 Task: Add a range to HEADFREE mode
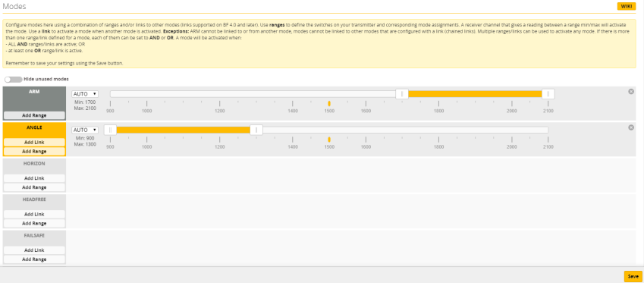[x=34, y=223]
